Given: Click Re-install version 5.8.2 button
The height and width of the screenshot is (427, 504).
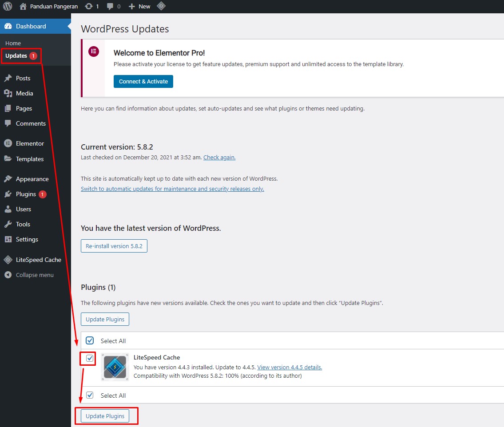Looking at the screenshot, I should pos(114,246).
